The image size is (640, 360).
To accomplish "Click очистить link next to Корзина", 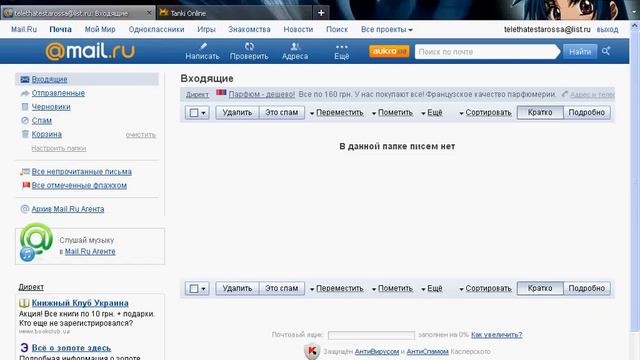I will pos(141,135).
